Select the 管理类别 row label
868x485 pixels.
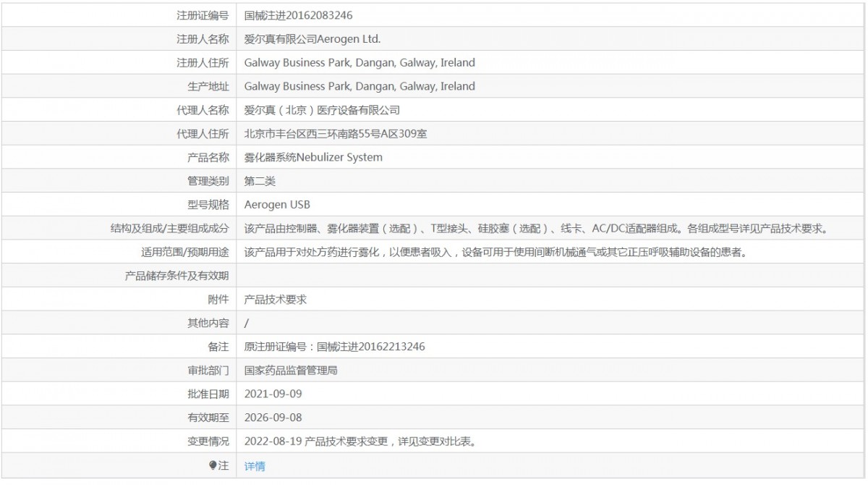point(208,181)
